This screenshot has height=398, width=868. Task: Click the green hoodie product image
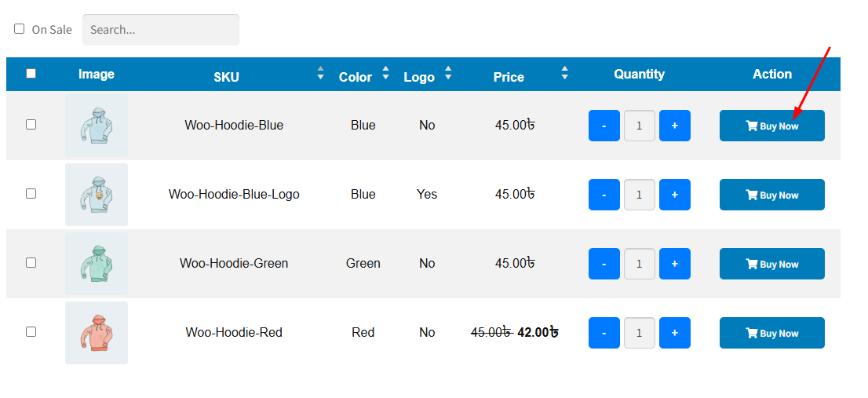tap(97, 264)
